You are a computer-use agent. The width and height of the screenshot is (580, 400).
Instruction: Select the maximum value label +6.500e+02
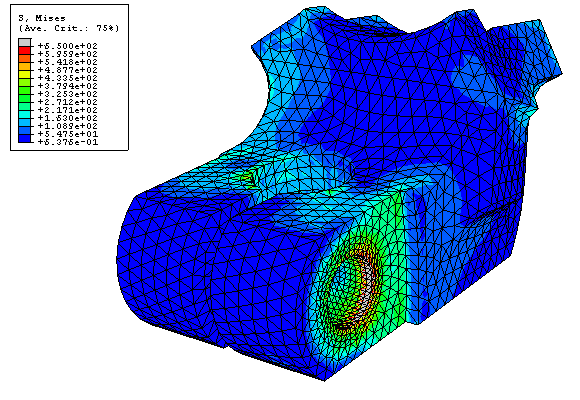[67, 46]
